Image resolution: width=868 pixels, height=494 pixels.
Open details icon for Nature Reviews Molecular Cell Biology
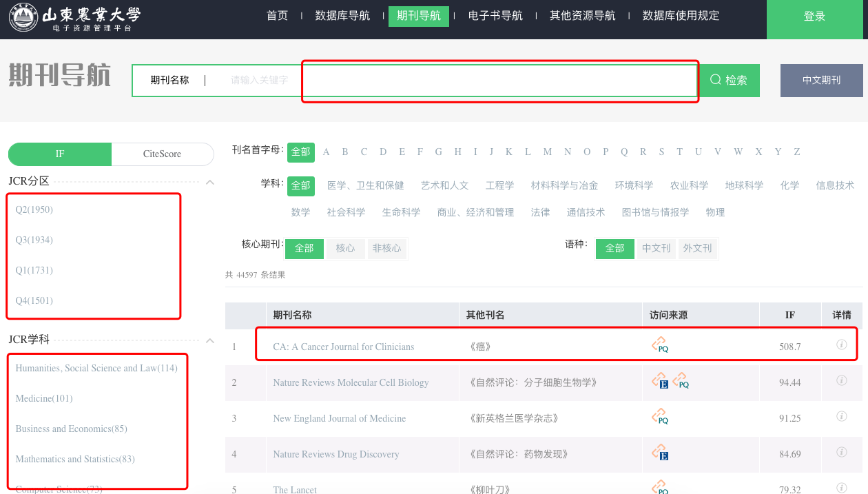coord(841,380)
